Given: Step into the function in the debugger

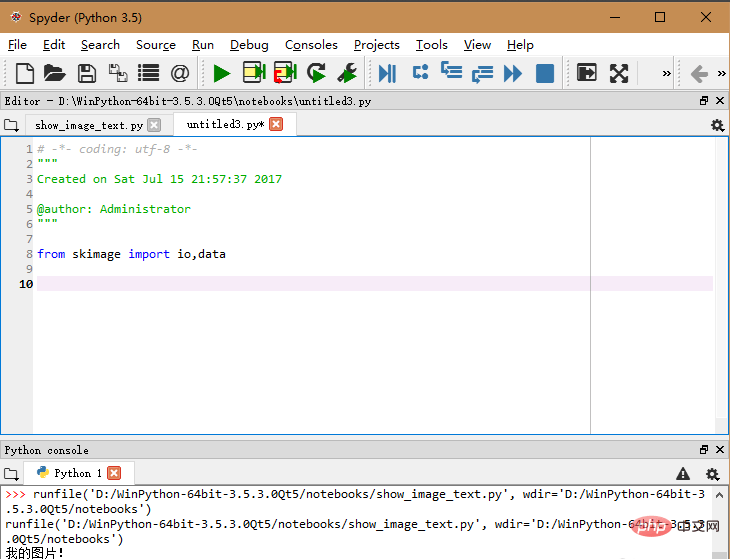Looking at the screenshot, I should 451,71.
